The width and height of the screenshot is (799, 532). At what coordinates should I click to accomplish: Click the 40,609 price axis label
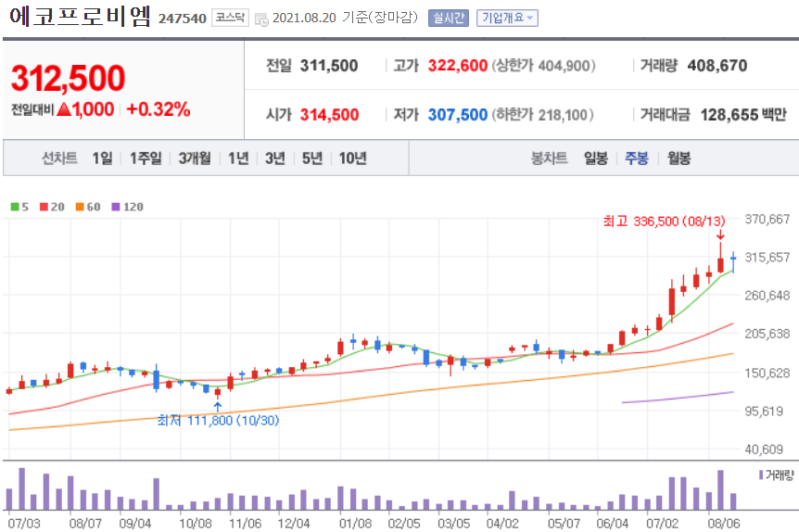tap(764, 450)
